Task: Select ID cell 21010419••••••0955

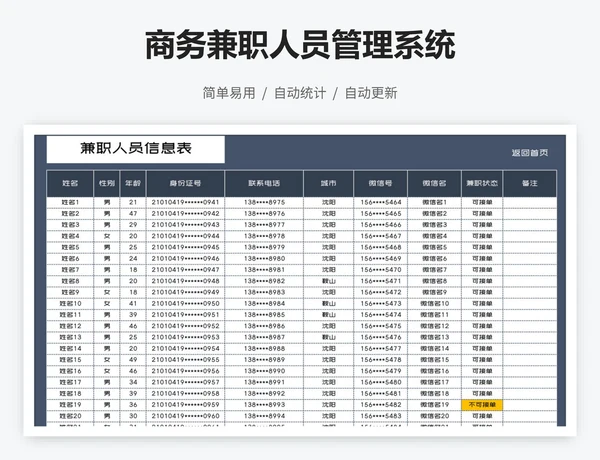Action: [x=186, y=360]
